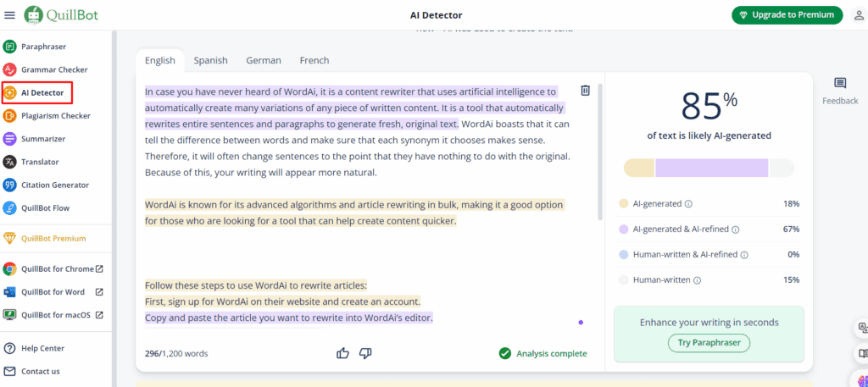Image resolution: width=868 pixels, height=387 pixels.
Task: Click the macOS icon for QuillBot for macOS
Action: (10, 315)
